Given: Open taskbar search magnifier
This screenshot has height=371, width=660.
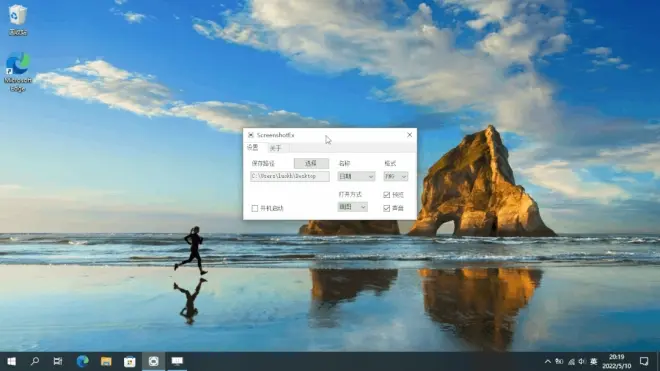Looking at the screenshot, I should point(35,361).
